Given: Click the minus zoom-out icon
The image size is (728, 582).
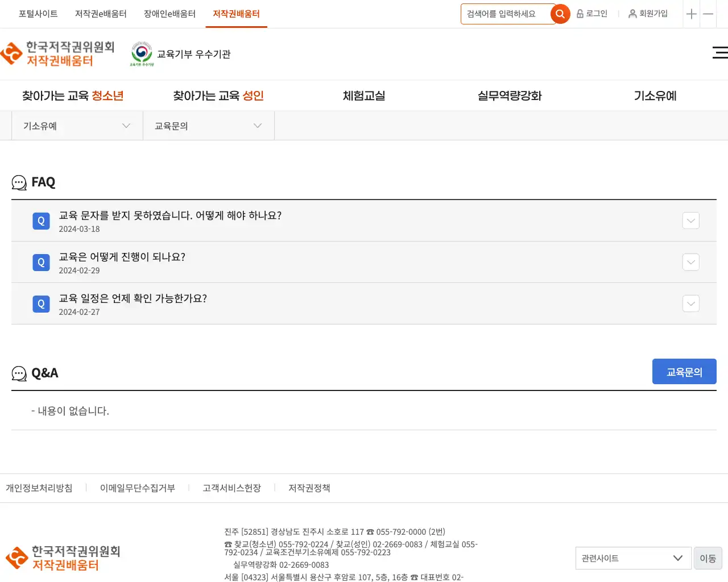Looking at the screenshot, I should (708, 14).
